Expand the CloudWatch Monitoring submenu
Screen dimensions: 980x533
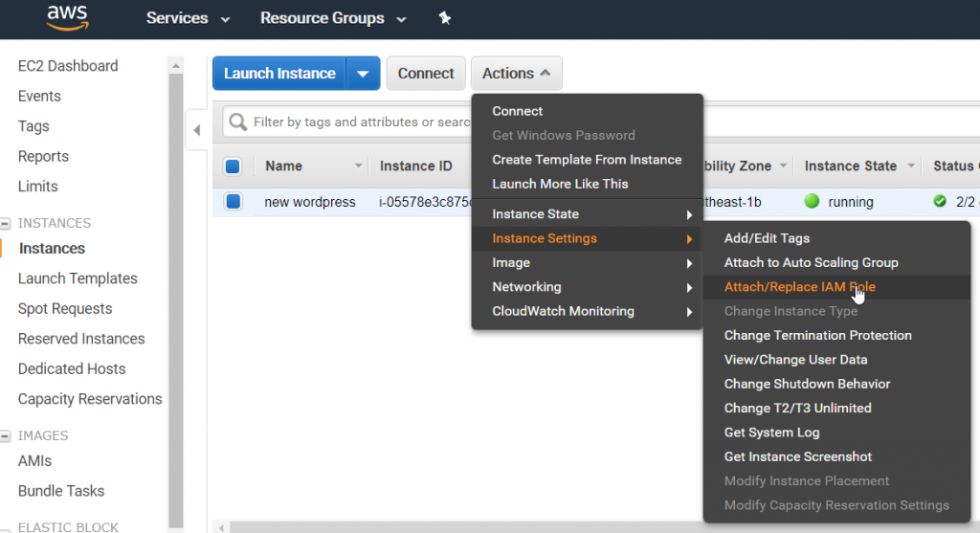(587, 311)
